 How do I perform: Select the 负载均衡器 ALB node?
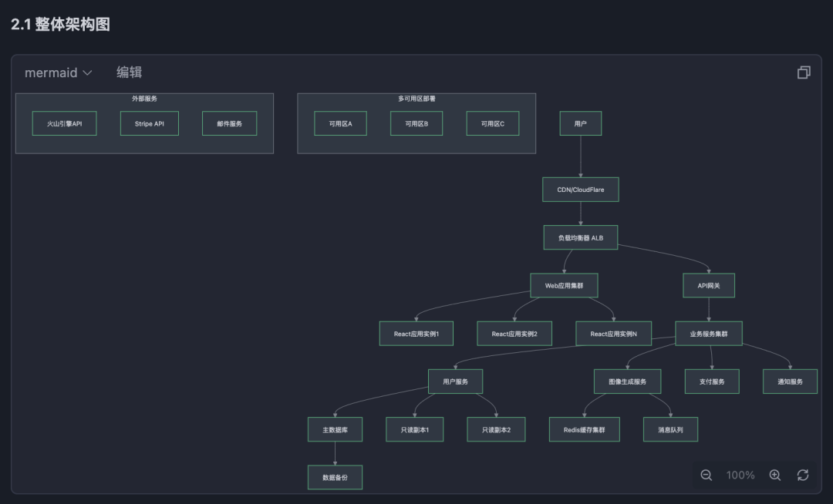pos(580,237)
